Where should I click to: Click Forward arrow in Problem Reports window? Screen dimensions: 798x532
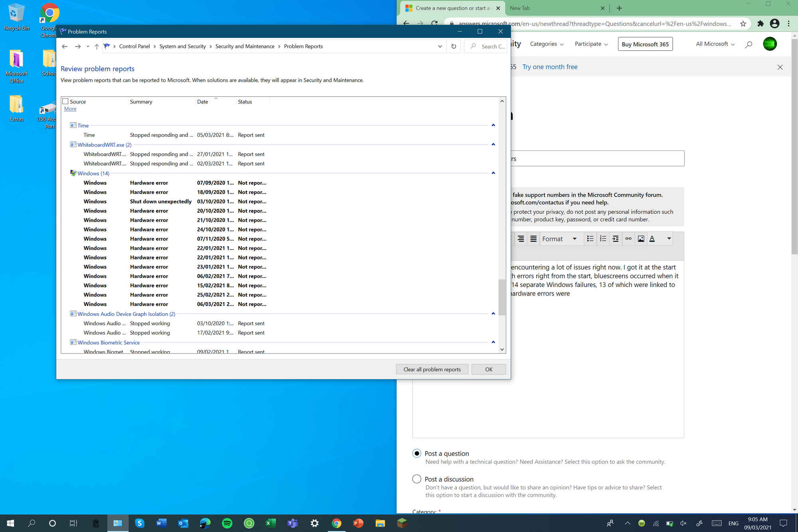78,46
